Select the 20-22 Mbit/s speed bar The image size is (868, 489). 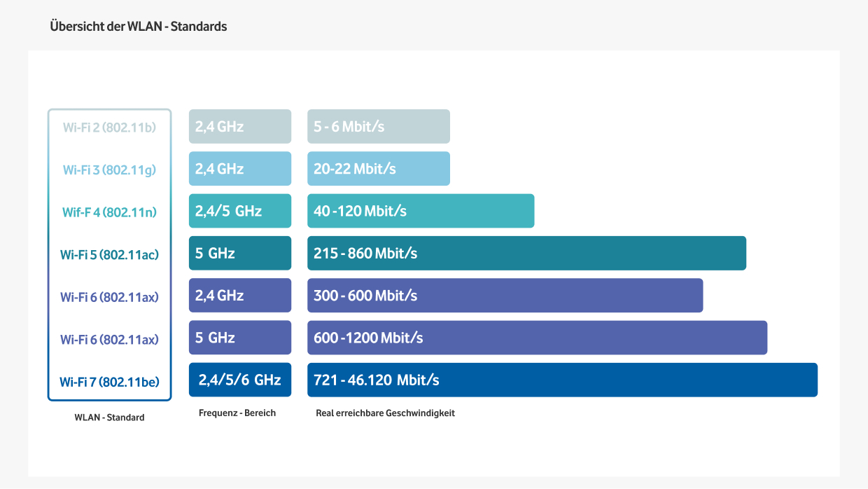click(x=378, y=169)
